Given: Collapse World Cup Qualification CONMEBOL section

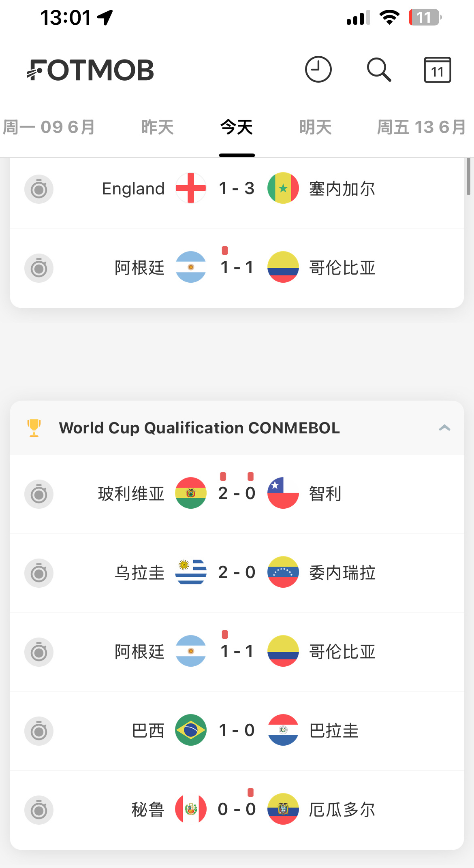Looking at the screenshot, I should 444,428.
